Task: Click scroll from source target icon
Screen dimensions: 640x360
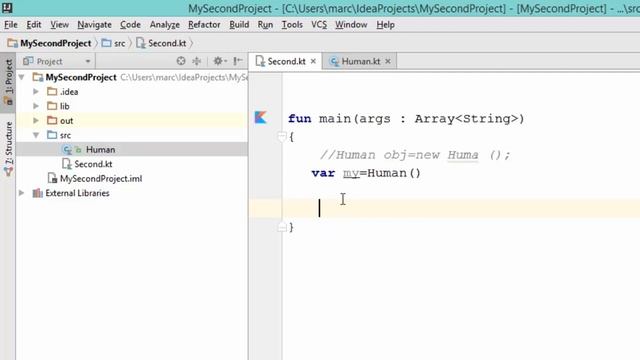Action: (x=181, y=61)
